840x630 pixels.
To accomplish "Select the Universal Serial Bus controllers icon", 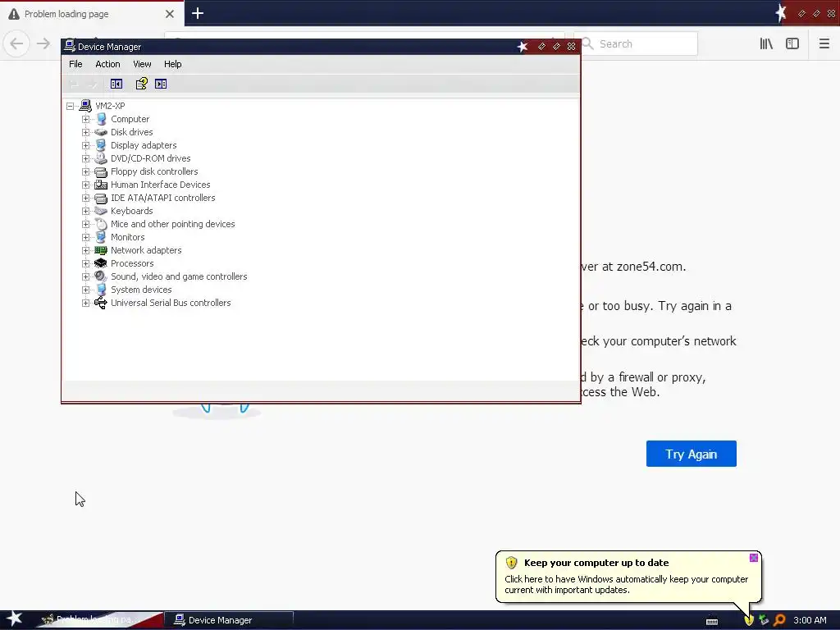I will click(x=101, y=303).
